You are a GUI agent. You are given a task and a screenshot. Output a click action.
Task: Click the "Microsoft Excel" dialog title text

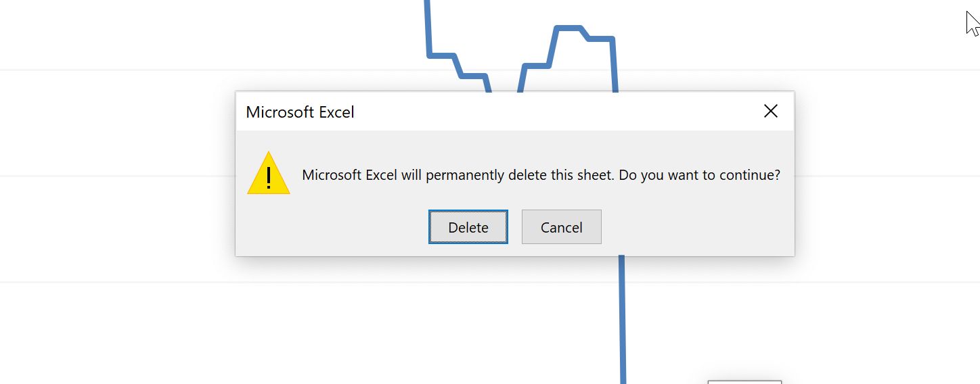pos(300,112)
